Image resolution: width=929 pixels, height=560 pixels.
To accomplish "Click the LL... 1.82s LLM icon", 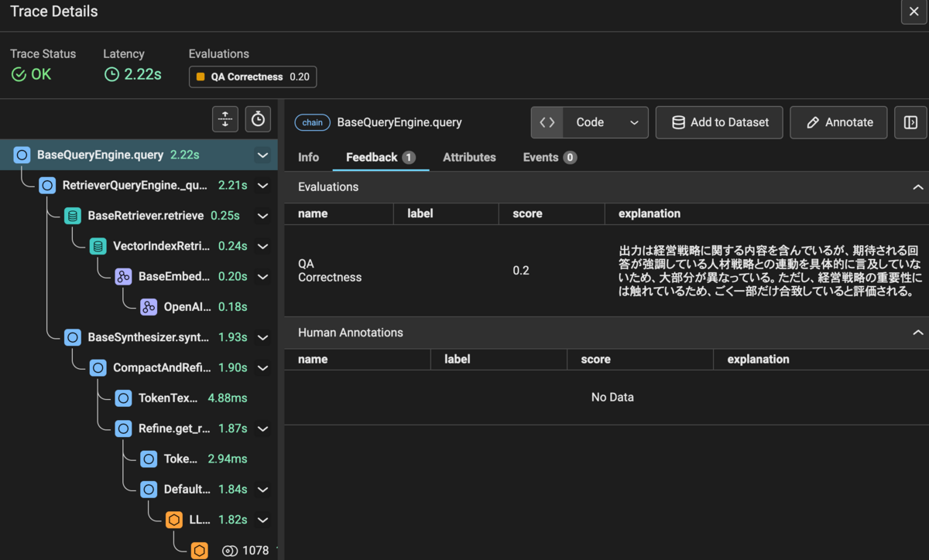I will 174,520.
